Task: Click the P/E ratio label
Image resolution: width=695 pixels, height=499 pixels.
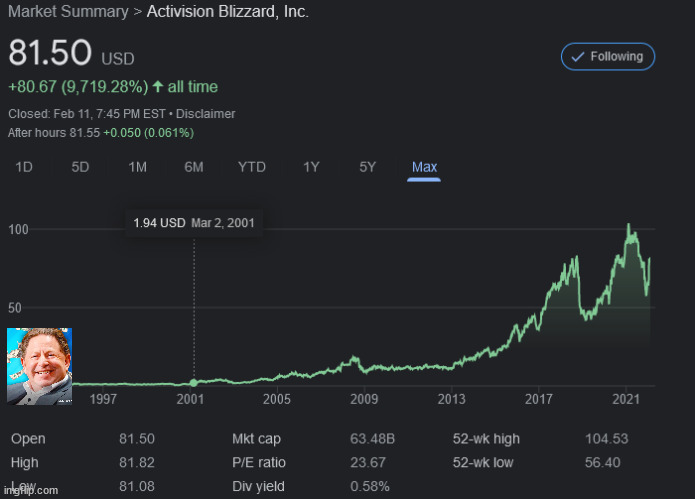Action: [259, 463]
